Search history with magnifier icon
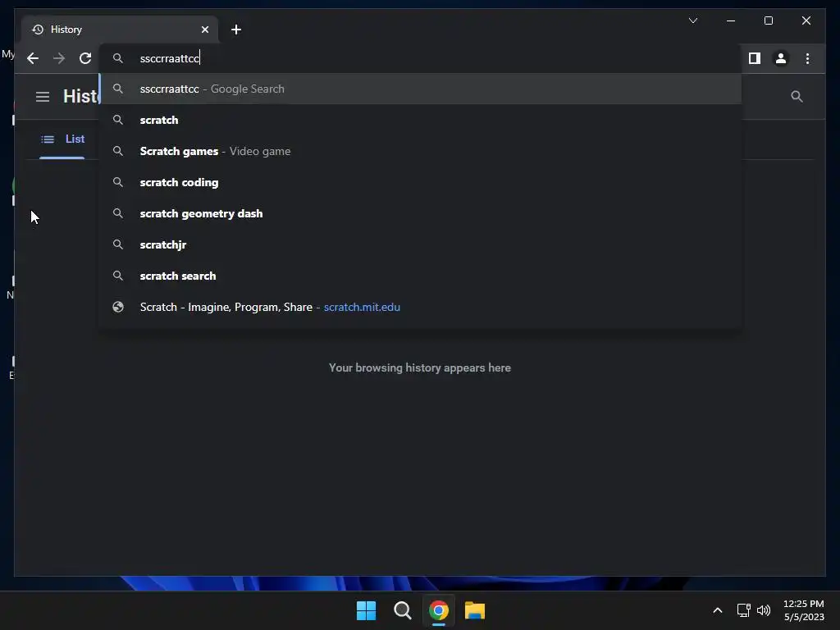 [x=797, y=97]
